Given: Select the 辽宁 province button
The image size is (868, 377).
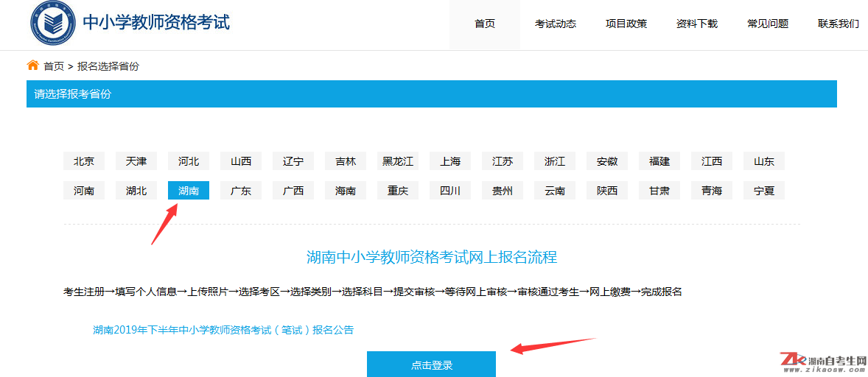Looking at the screenshot, I should point(293,161).
